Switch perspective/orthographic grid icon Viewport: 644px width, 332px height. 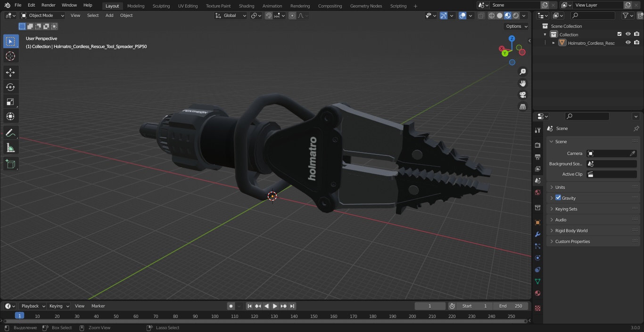522,107
